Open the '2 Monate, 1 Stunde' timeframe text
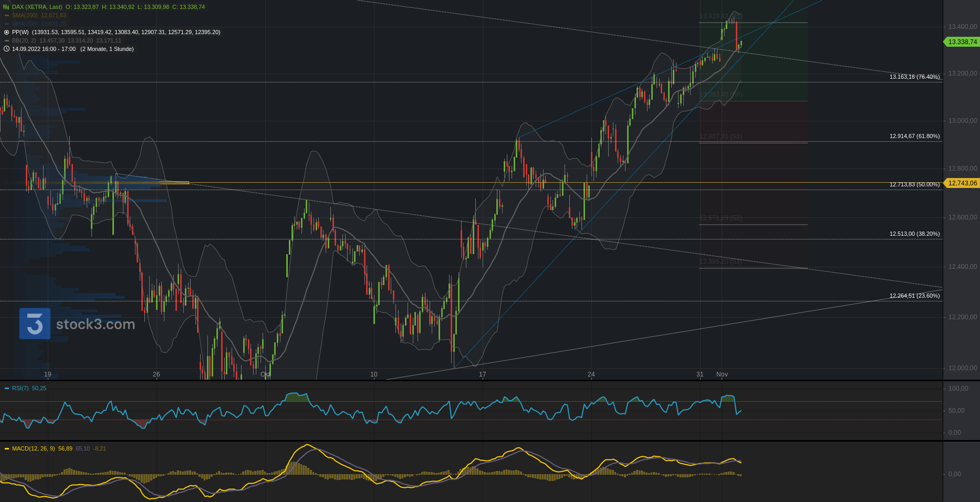The width and height of the screenshot is (980, 502). pyautogui.click(x=107, y=49)
